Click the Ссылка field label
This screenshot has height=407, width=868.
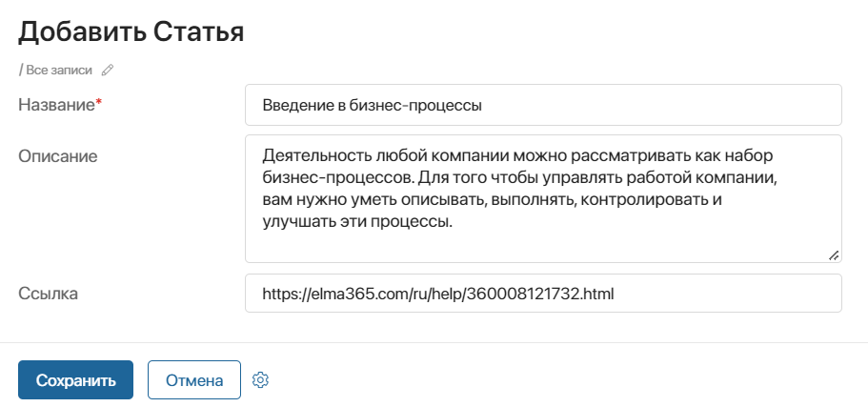(49, 294)
